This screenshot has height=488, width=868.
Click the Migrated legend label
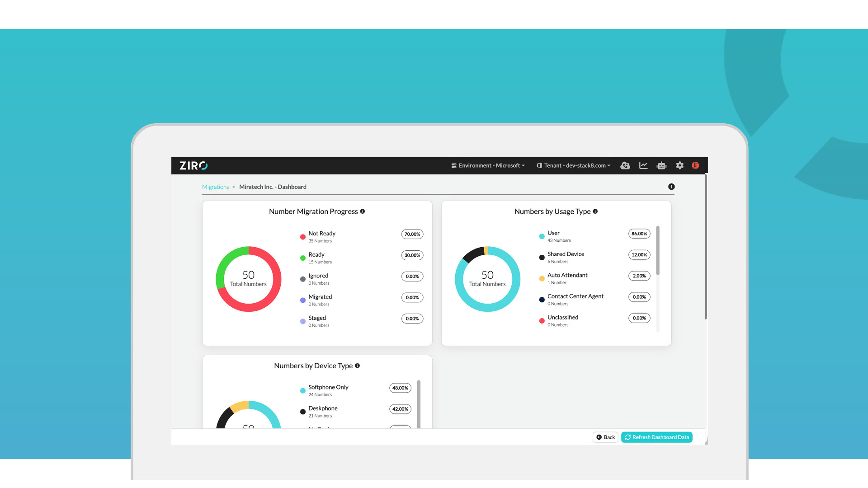320,297
